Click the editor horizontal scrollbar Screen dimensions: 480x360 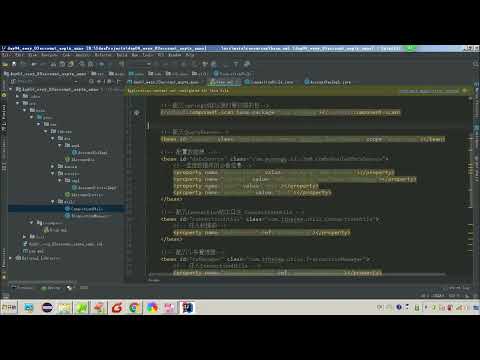pos(297,274)
